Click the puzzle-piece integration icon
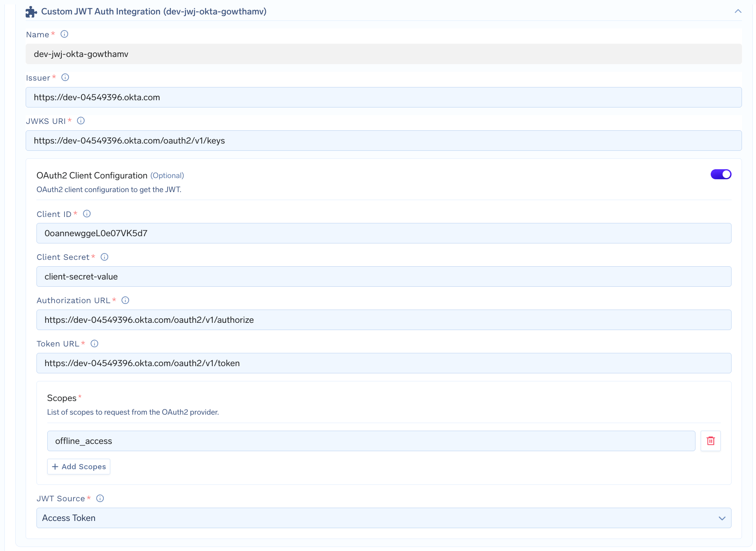This screenshot has height=551, width=756. point(31,12)
